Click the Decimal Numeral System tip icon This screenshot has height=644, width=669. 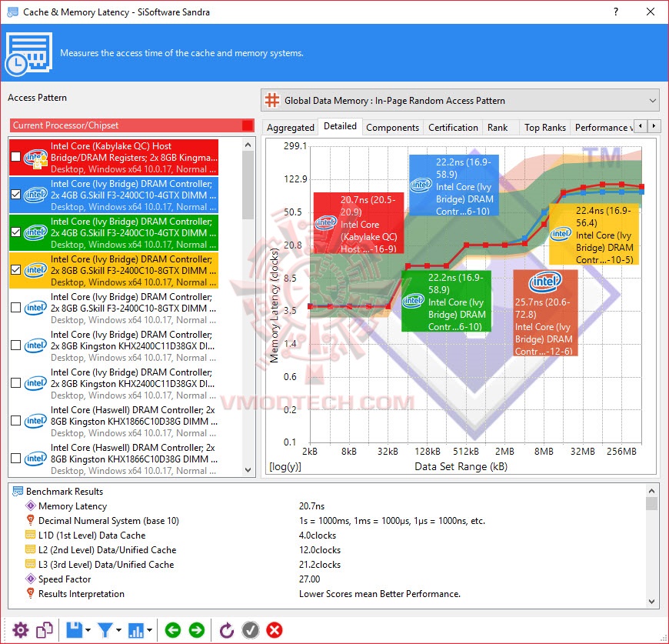click(30, 520)
